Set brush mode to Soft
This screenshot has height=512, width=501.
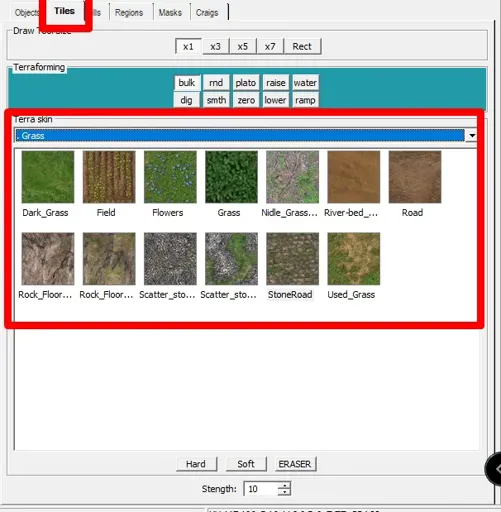coord(246,464)
